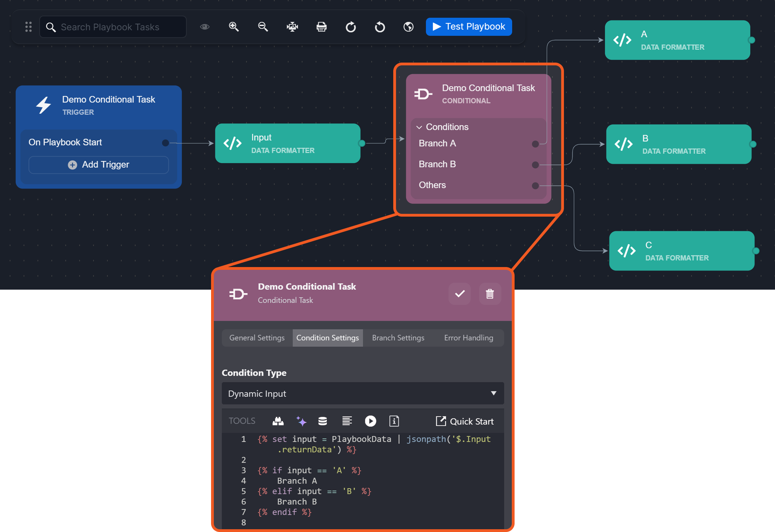Delete task using the trash icon
Image resolution: width=775 pixels, height=532 pixels.
click(490, 294)
